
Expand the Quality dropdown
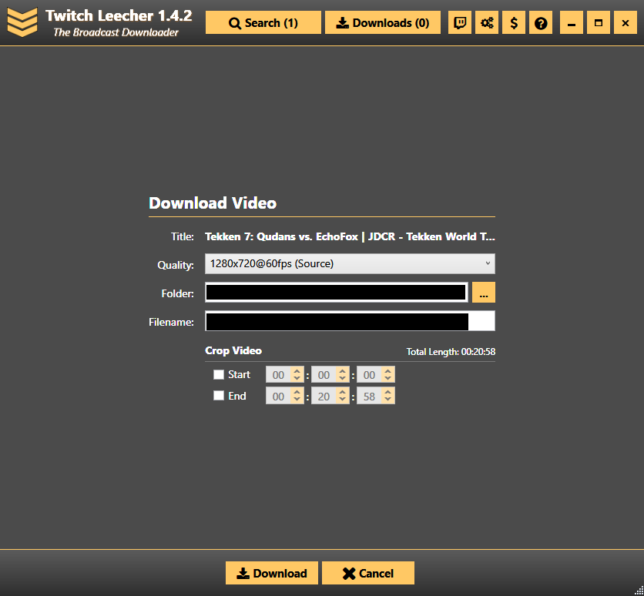349,264
